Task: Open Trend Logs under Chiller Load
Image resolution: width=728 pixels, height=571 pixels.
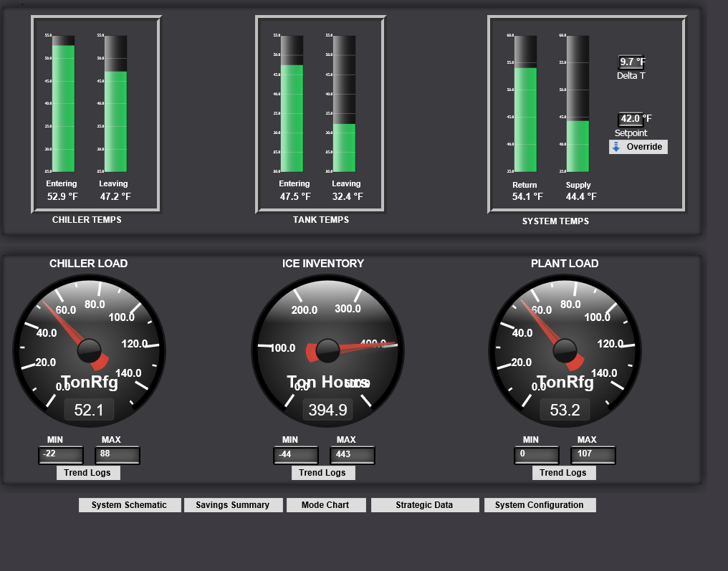Action: coord(88,472)
